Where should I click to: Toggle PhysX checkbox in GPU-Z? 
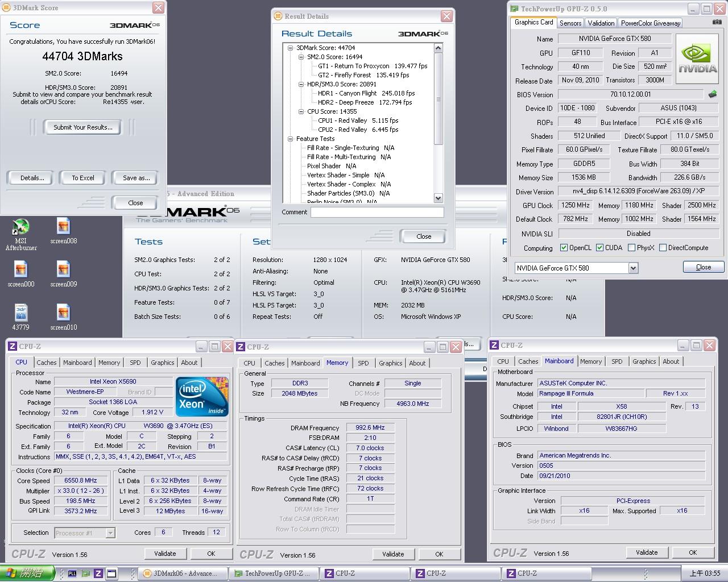click(631, 248)
